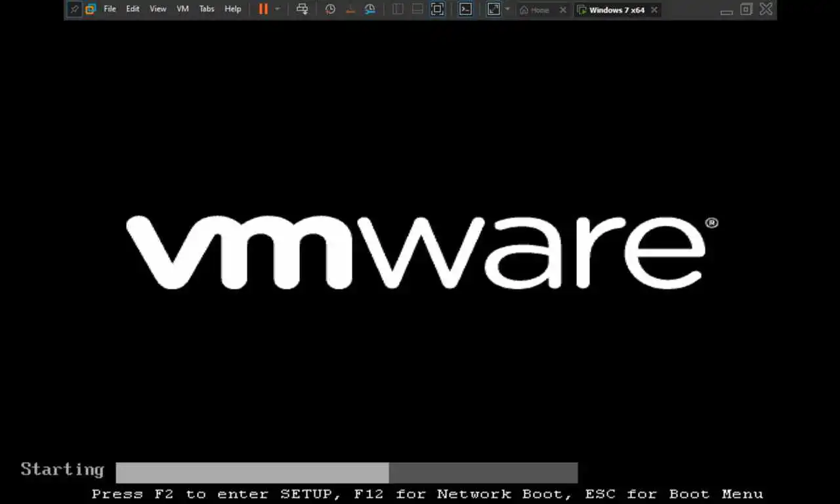Open the Tabs menu

tap(207, 9)
